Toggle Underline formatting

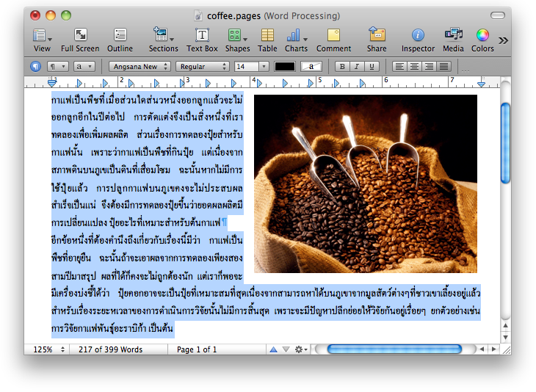(372, 66)
